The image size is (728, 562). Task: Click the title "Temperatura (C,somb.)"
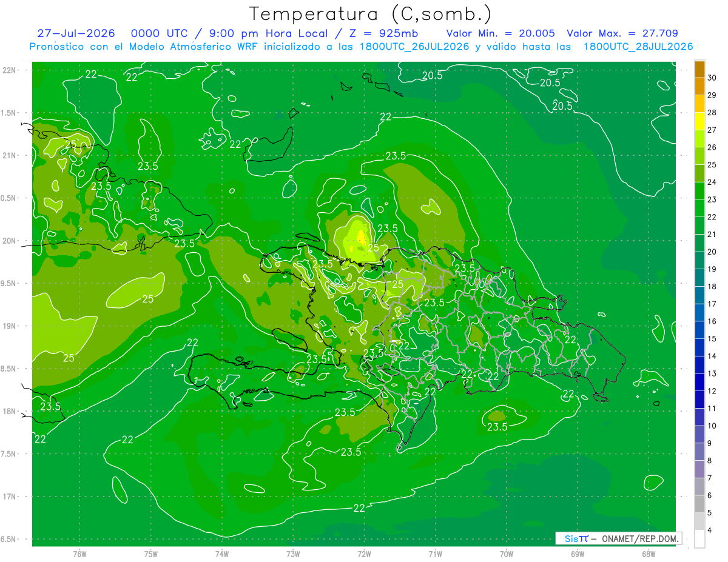coord(371,14)
